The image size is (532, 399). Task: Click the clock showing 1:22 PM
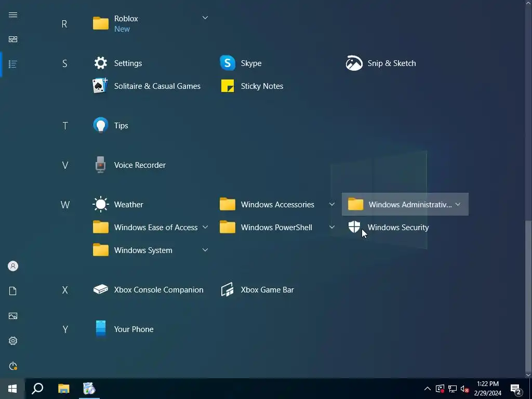coord(487,384)
